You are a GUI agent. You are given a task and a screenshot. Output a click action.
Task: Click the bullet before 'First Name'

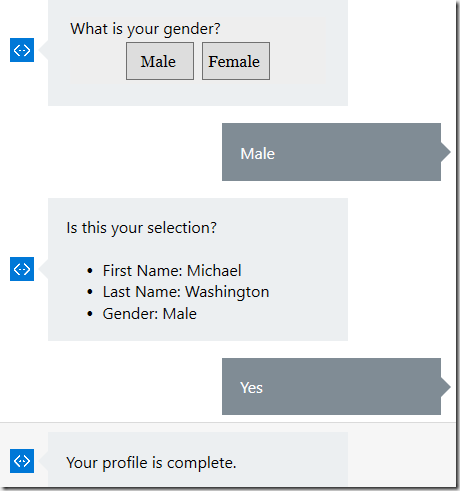(89, 271)
